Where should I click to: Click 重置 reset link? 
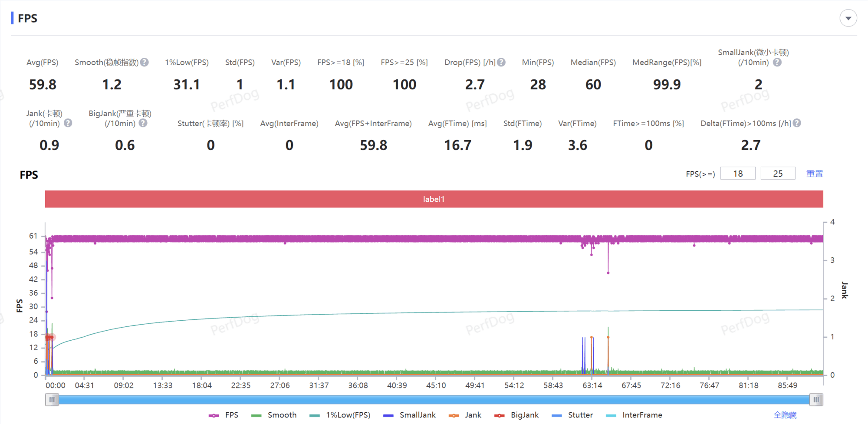point(815,174)
